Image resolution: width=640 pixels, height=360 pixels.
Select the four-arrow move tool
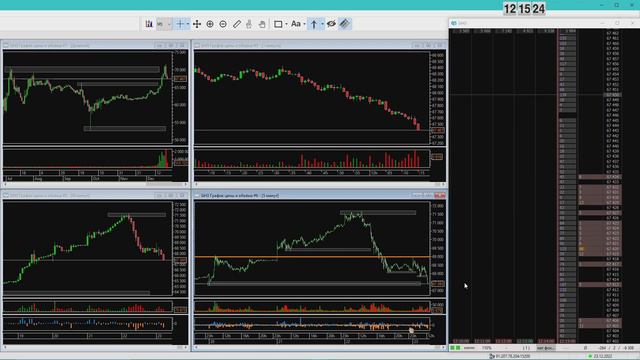pyautogui.click(x=197, y=24)
